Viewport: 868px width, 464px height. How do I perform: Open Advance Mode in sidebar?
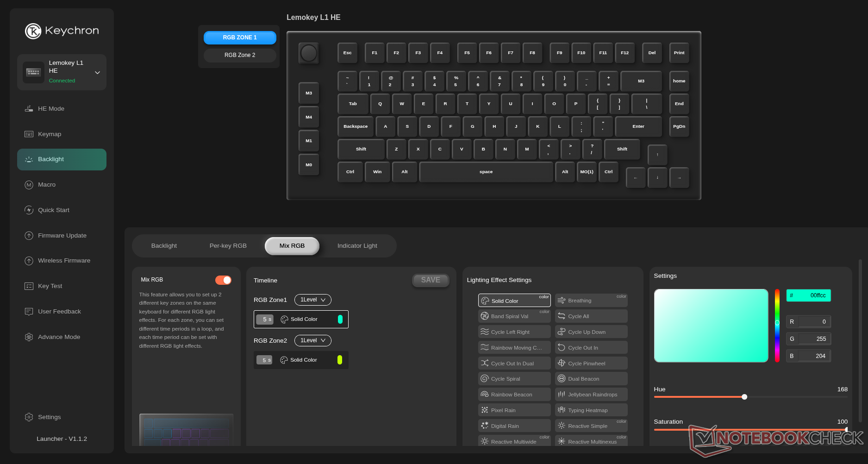point(59,337)
